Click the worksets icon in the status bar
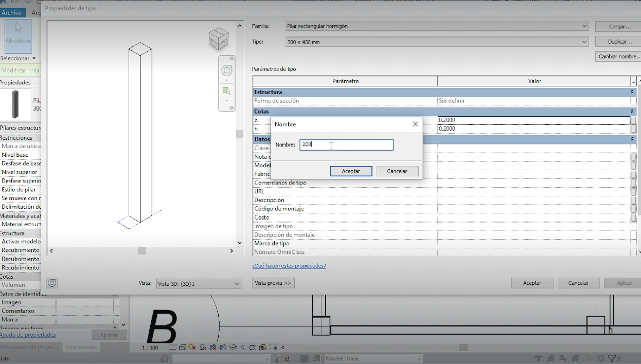The width and height of the screenshot is (641, 364). coord(165,358)
